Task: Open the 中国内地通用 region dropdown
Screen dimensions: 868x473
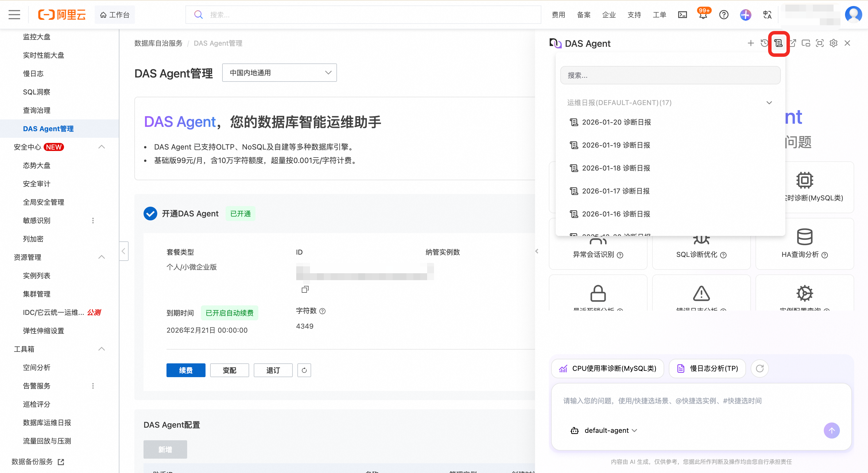Action: 279,73
